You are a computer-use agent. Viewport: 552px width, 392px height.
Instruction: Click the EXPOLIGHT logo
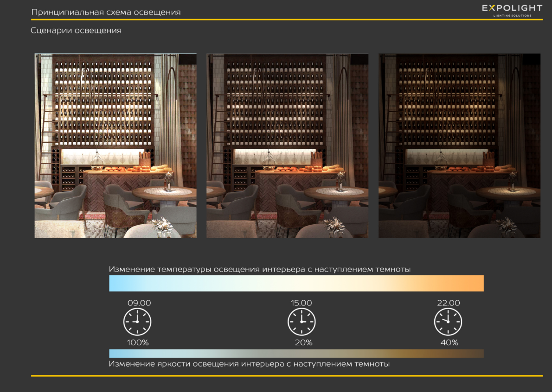(x=512, y=8)
